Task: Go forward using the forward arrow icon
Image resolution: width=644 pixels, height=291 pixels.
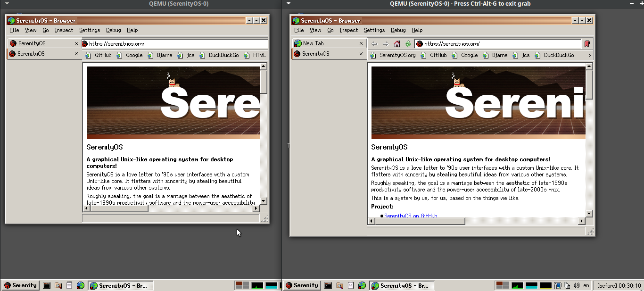Action: 385,43
